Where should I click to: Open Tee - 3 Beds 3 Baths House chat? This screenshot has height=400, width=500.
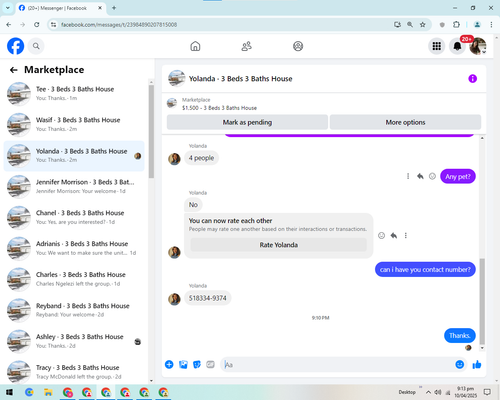click(x=74, y=94)
